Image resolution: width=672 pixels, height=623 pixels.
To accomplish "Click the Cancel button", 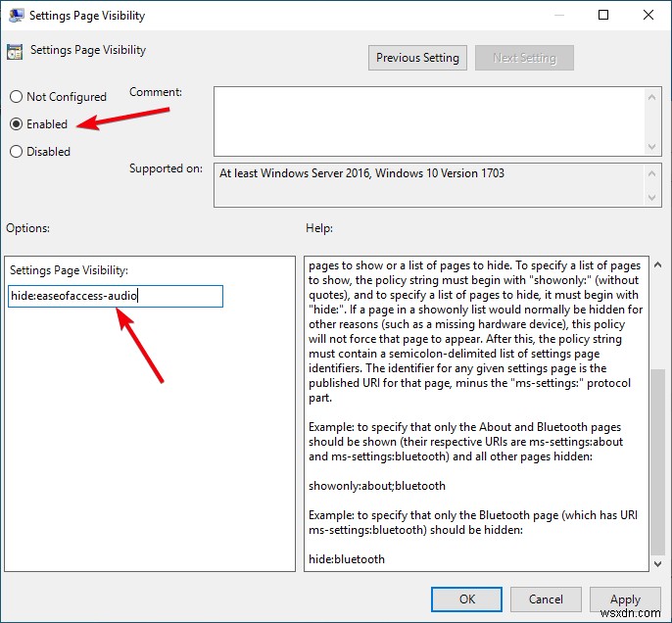I will click(x=546, y=599).
